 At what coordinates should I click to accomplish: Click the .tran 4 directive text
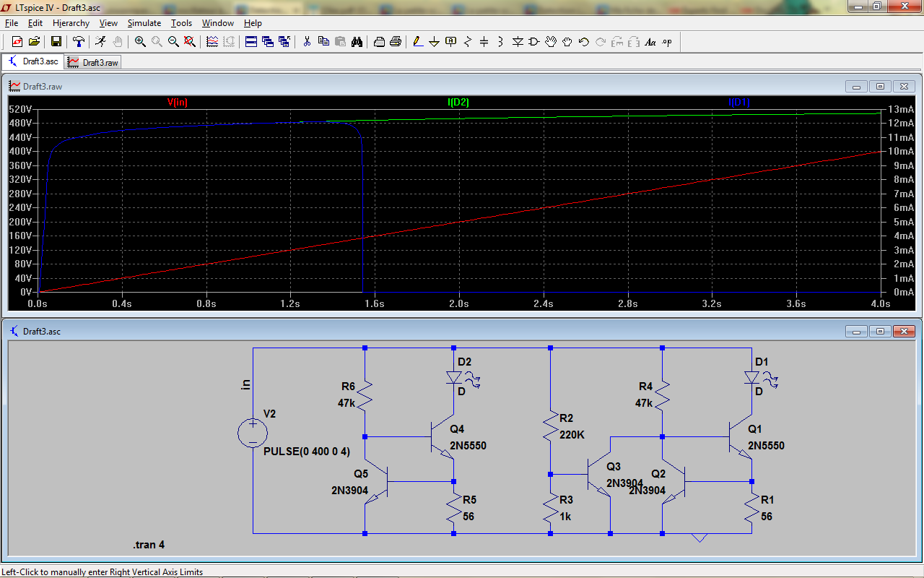(x=149, y=545)
